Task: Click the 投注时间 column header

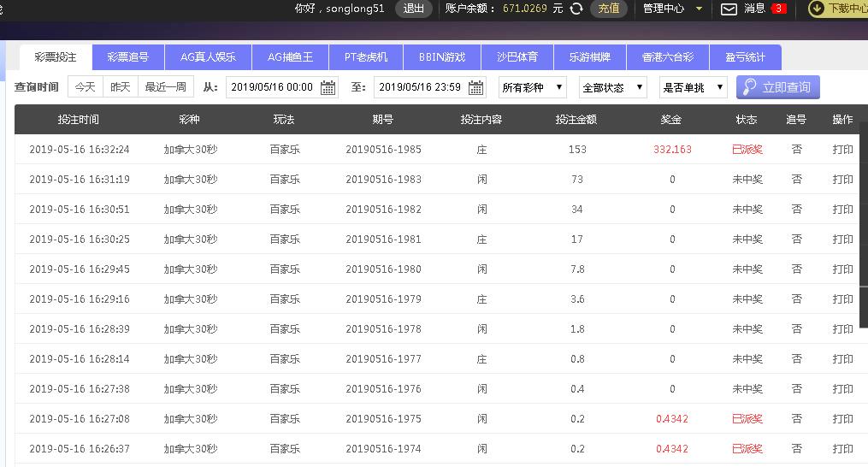Action: (x=78, y=119)
